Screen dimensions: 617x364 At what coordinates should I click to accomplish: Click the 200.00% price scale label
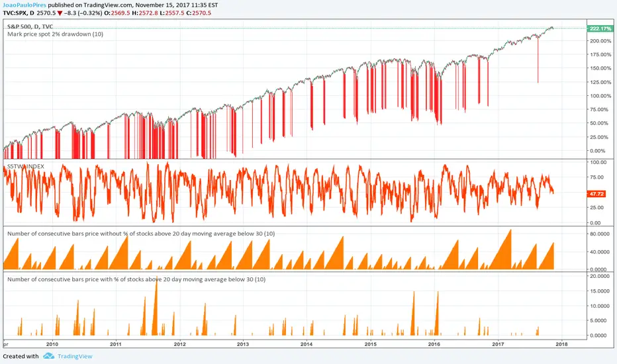(x=600, y=41)
